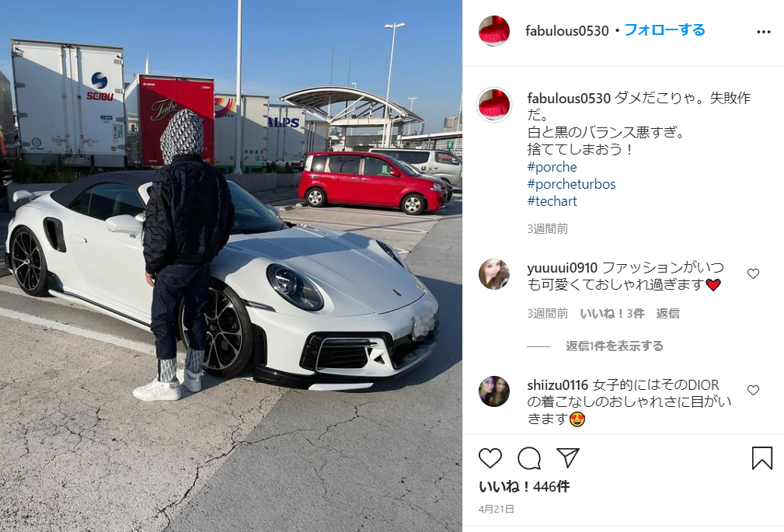Click the フォローする follow button
Screen dimensions: 784x532
tap(665, 30)
